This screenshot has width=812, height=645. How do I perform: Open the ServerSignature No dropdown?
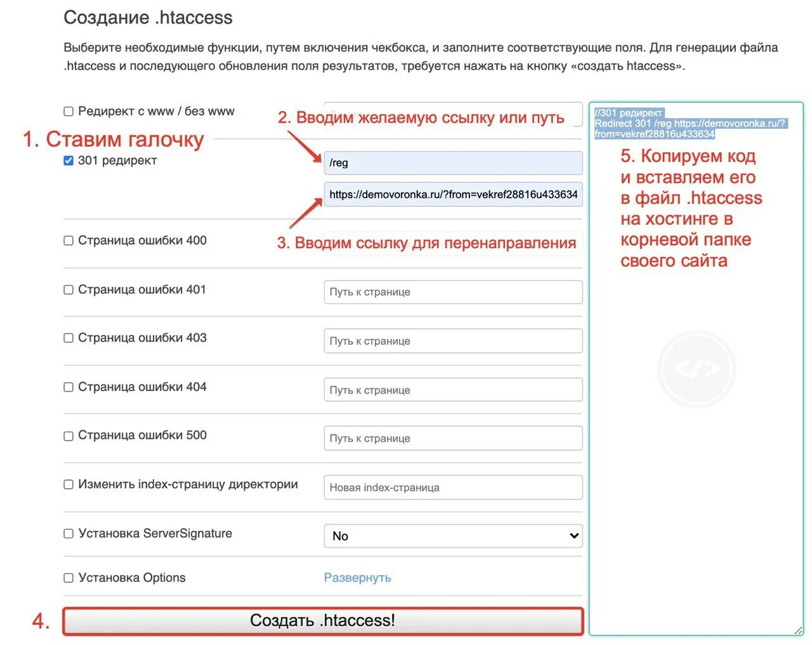pos(453,536)
